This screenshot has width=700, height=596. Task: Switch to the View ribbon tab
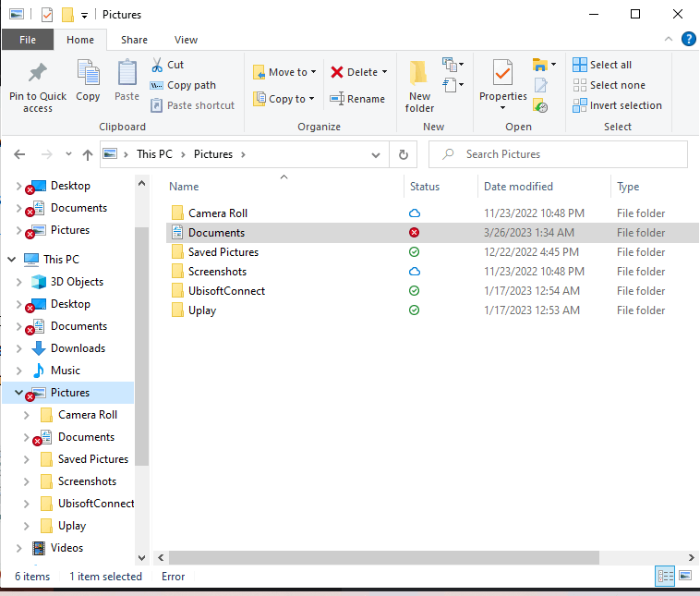point(186,40)
